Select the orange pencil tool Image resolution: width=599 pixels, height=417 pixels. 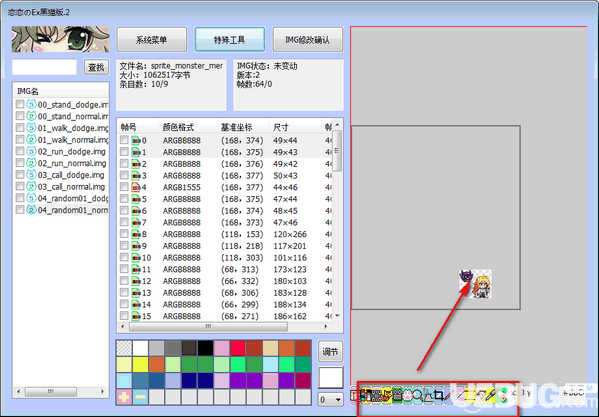click(x=449, y=395)
